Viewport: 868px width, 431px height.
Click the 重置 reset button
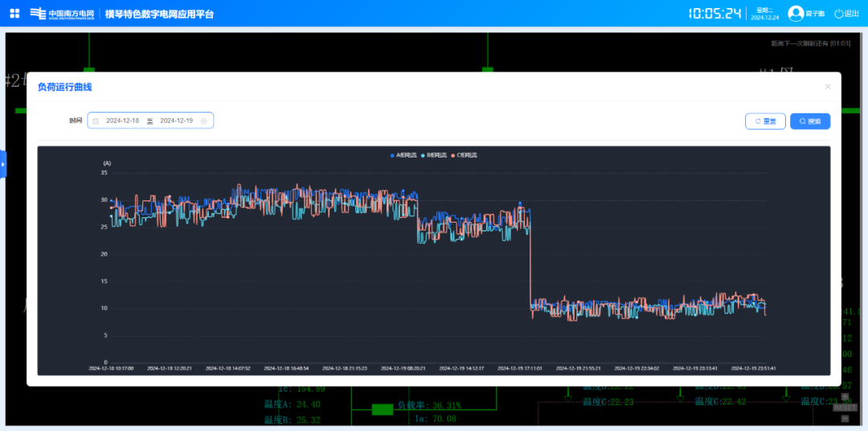tap(765, 121)
